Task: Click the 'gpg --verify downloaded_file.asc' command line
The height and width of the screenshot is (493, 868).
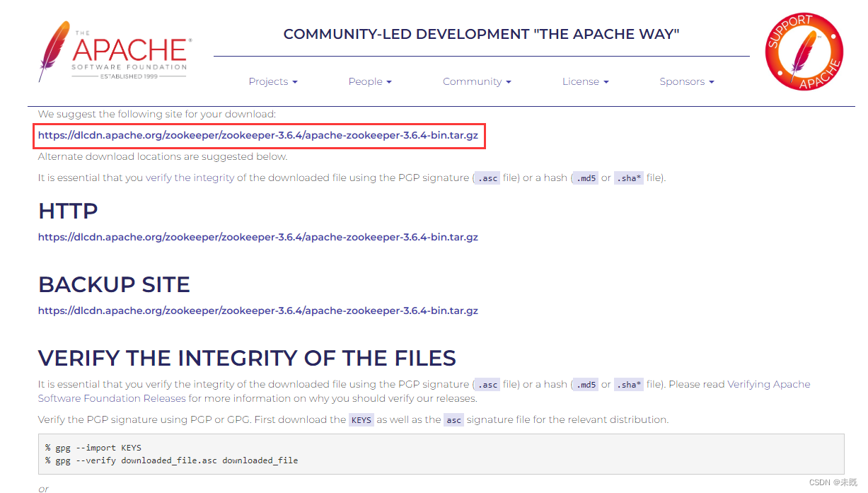Action: (x=172, y=460)
